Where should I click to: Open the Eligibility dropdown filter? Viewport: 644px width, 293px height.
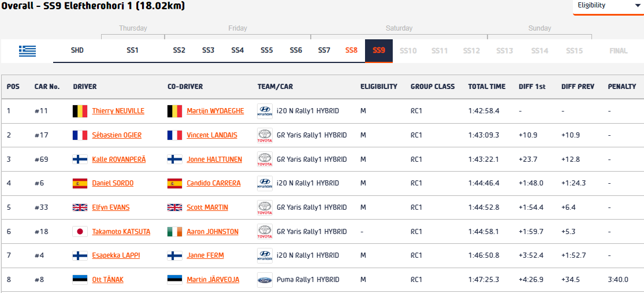tap(608, 6)
